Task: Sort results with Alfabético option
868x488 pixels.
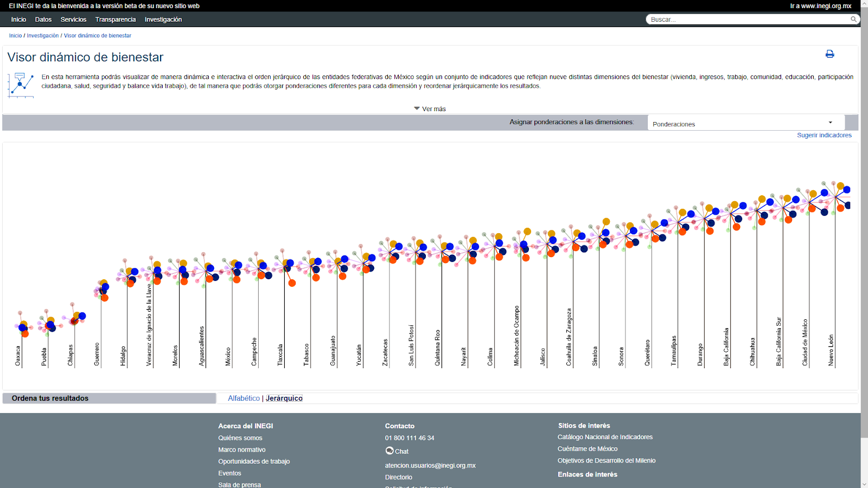Action: click(x=244, y=398)
